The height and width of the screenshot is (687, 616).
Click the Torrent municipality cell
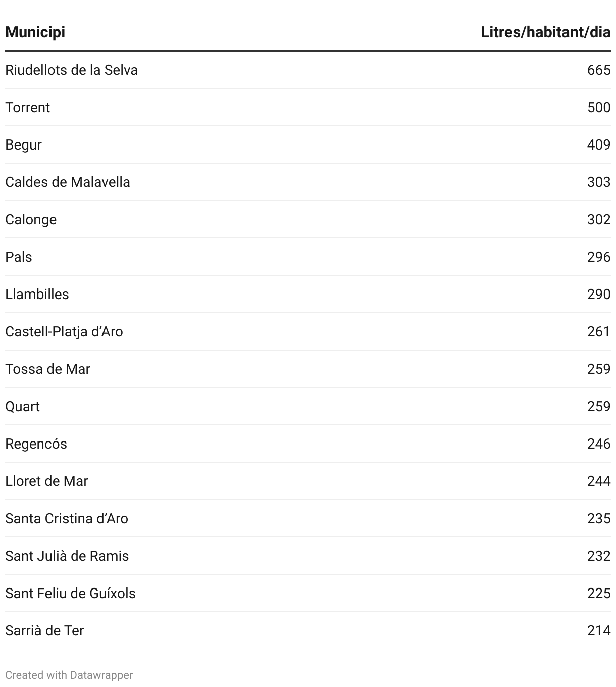tap(28, 107)
